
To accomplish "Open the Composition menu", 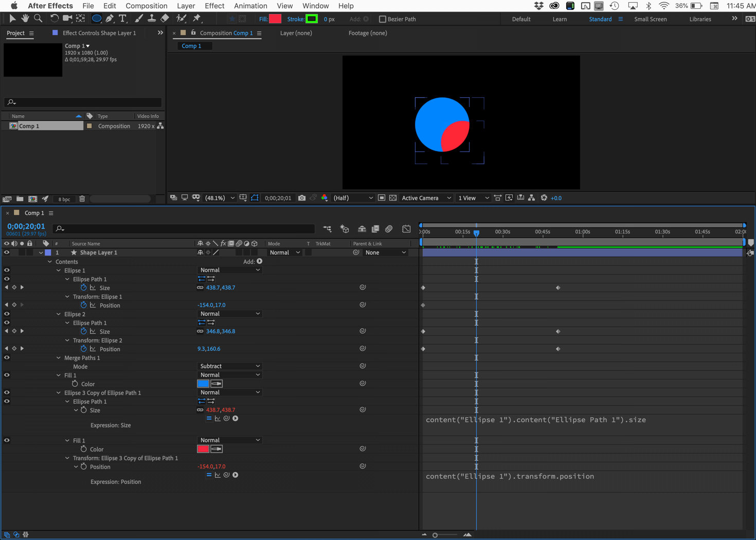I will (x=146, y=6).
